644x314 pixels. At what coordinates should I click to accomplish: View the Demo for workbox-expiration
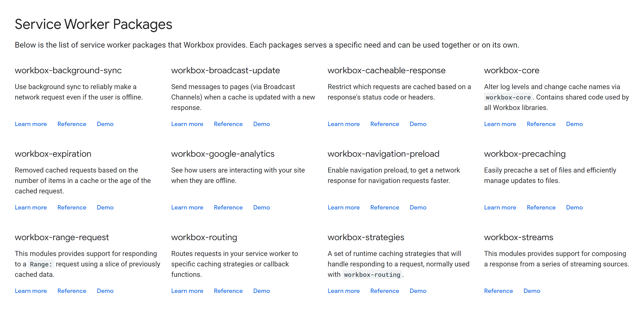105,208
